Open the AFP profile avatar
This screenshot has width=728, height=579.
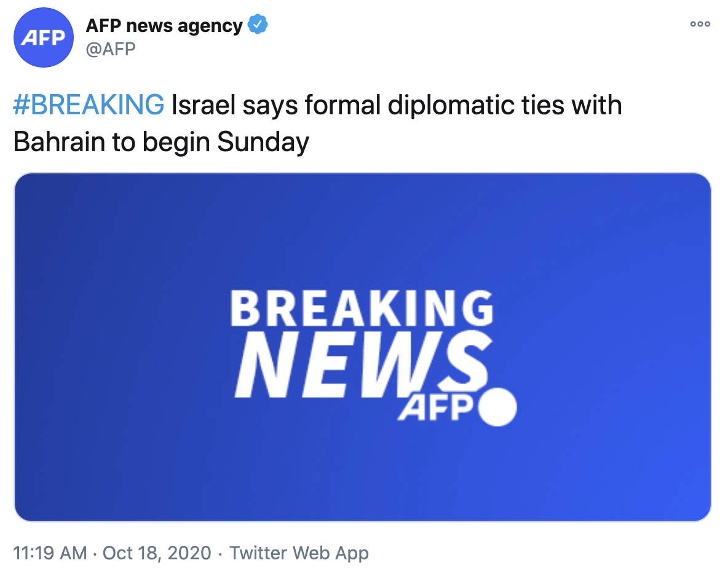tap(43, 37)
